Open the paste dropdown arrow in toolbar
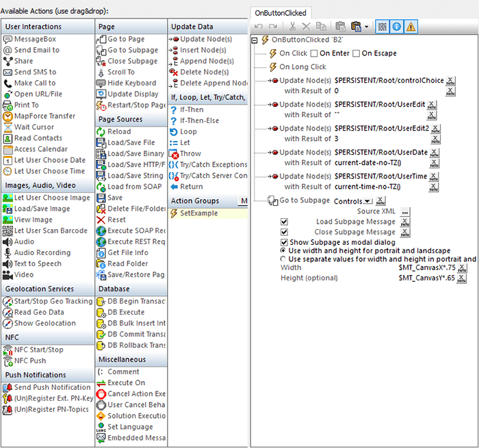The image size is (479, 448). click(x=367, y=27)
